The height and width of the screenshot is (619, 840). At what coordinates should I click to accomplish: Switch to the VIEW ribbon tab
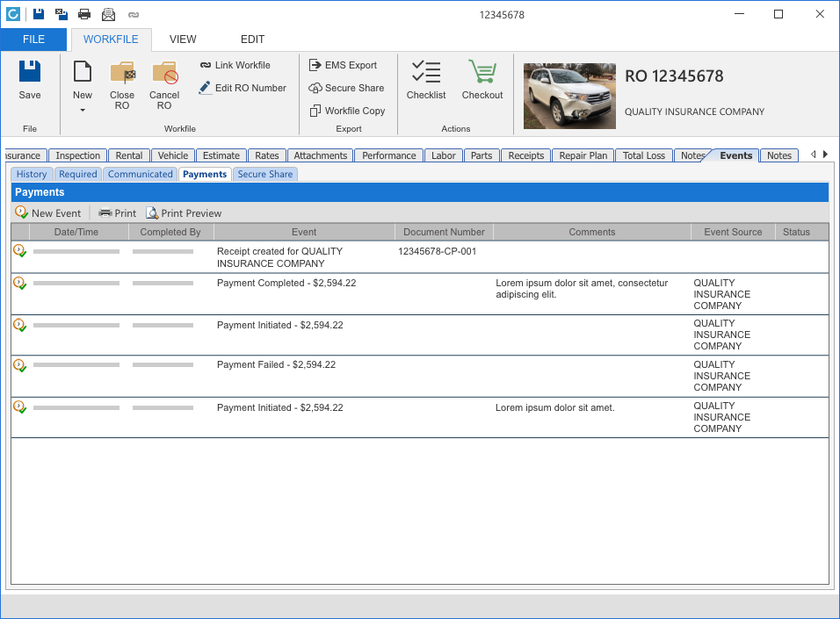[183, 40]
